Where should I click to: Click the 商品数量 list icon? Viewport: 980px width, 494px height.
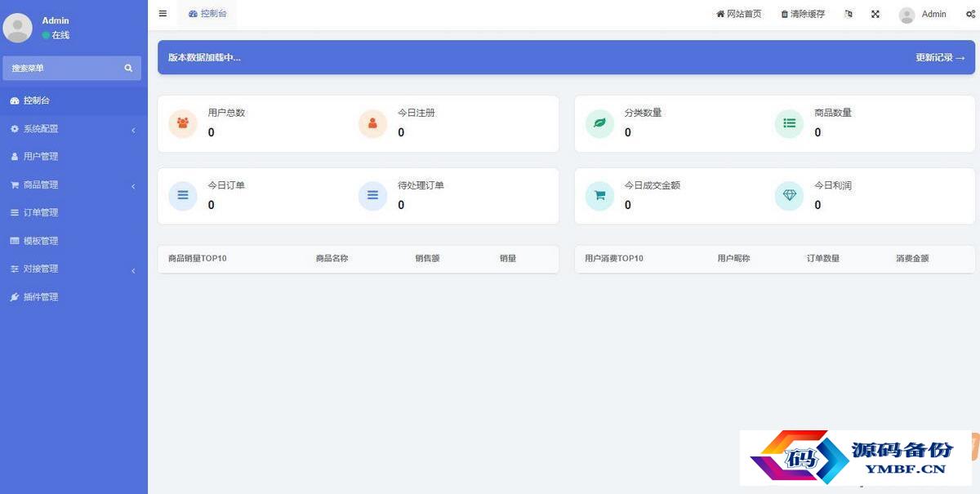pyautogui.click(x=789, y=123)
